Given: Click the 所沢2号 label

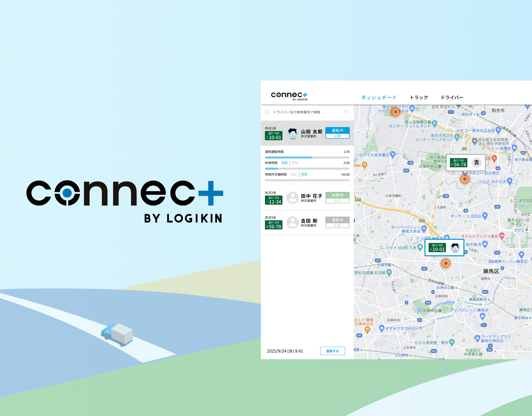Looking at the screenshot, I should pyautogui.click(x=270, y=193).
